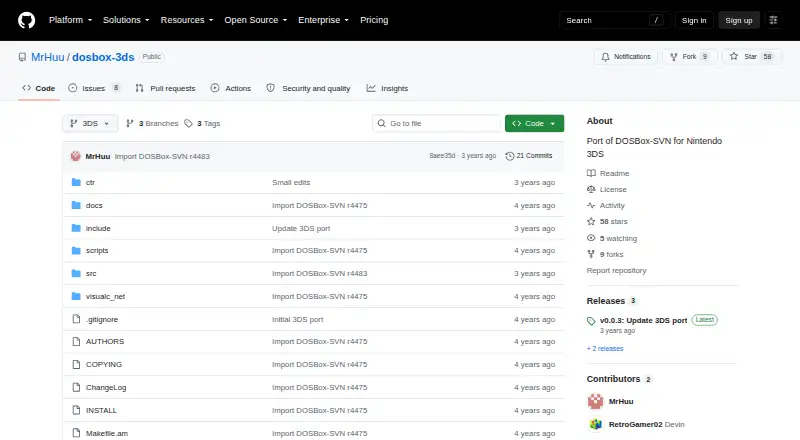Open the header menu icon next to Sign up
Viewport: 800px width, 440px height.
773,20
